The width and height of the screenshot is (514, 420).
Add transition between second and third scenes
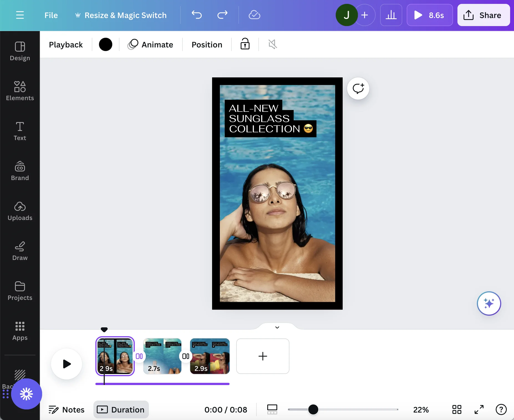pos(186,356)
